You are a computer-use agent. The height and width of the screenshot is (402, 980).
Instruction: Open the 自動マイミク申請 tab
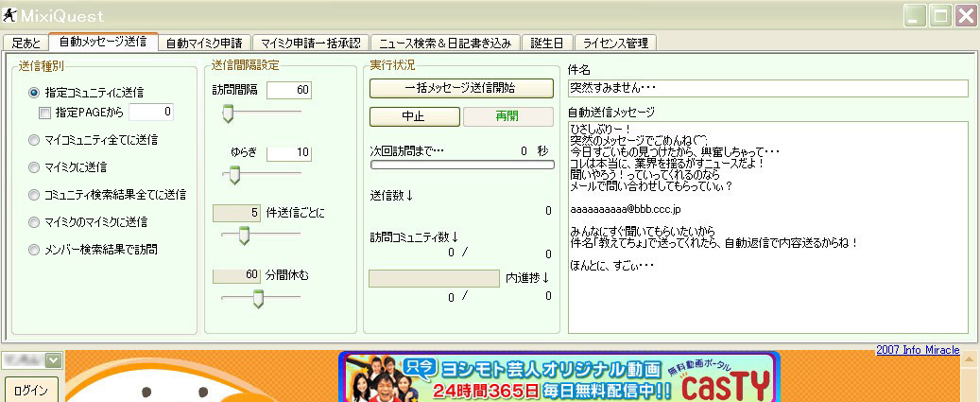(205, 43)
